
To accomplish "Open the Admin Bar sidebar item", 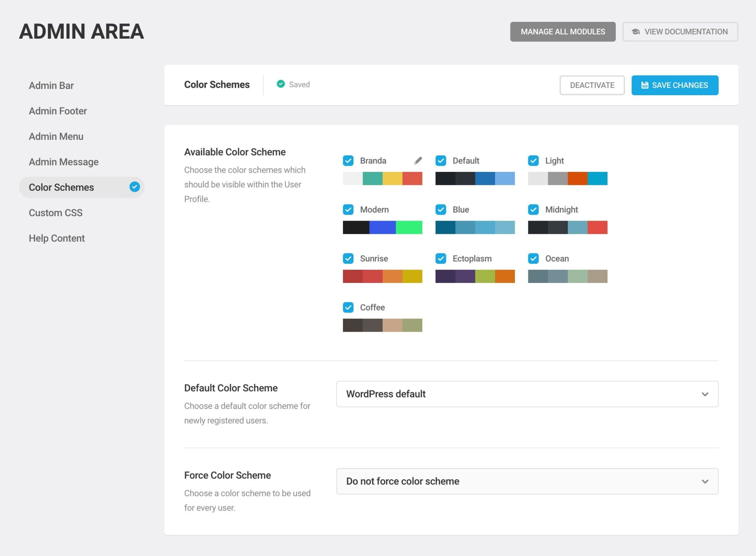I will click(x=51, y=85).
